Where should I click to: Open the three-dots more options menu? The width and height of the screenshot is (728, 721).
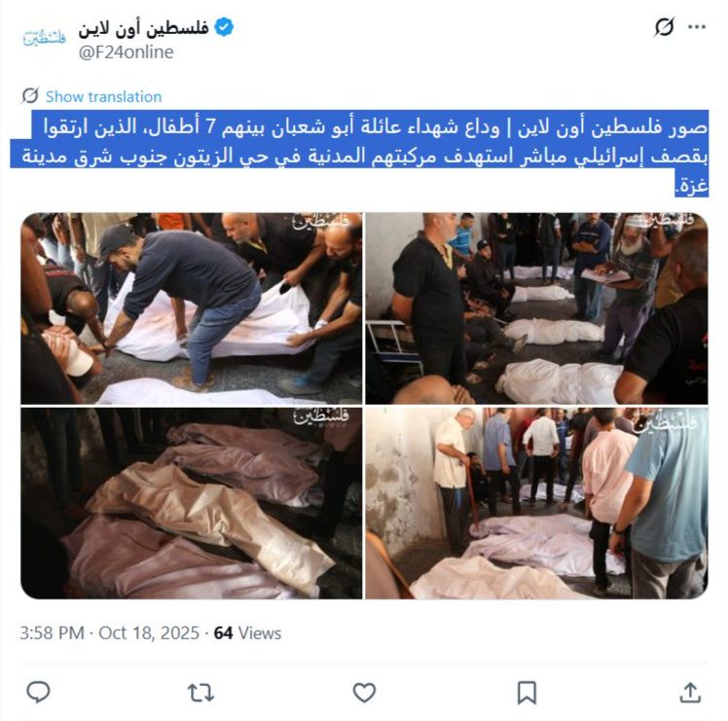pyautogui.click(x=697, y=27)
